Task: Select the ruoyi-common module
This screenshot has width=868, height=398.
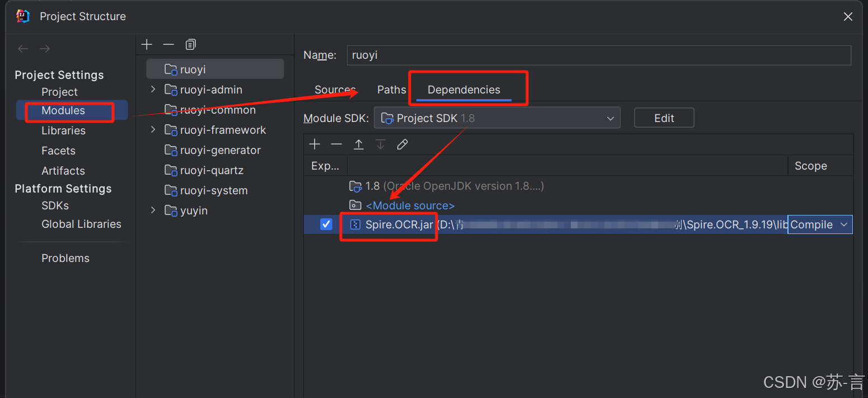Action: 218,110
